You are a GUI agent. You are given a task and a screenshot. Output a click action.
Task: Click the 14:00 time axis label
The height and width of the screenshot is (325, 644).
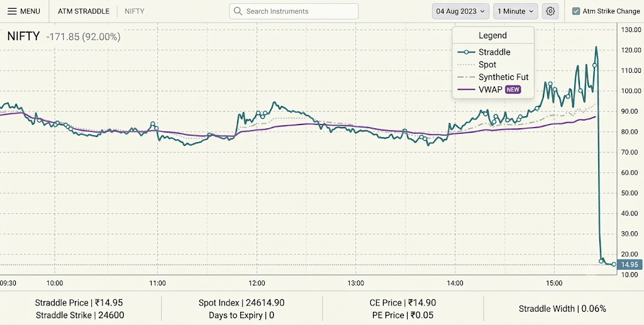pyautogui.click(x=455, y=283)
